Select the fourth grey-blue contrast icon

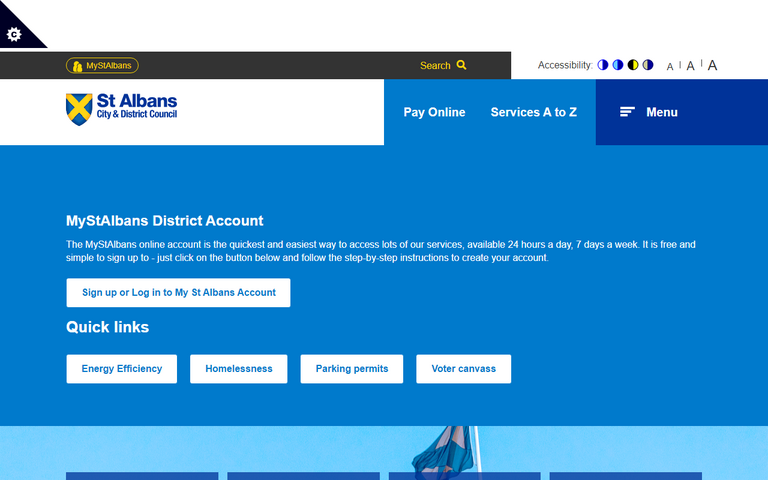click(x=647, y=65)
